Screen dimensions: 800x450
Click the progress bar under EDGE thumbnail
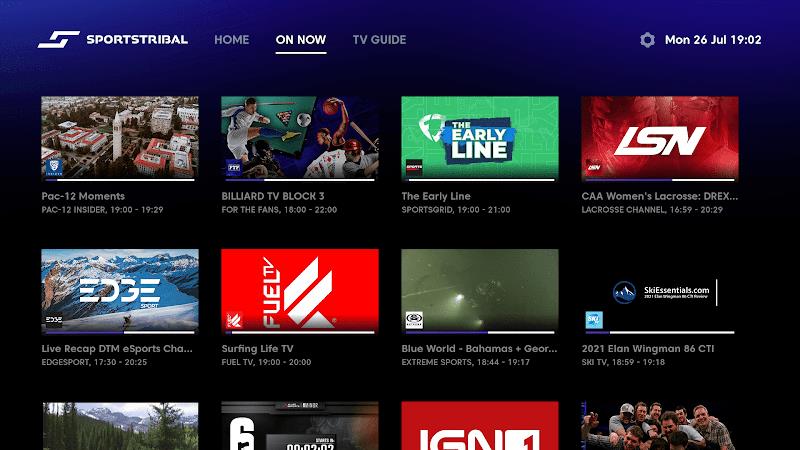120,332
